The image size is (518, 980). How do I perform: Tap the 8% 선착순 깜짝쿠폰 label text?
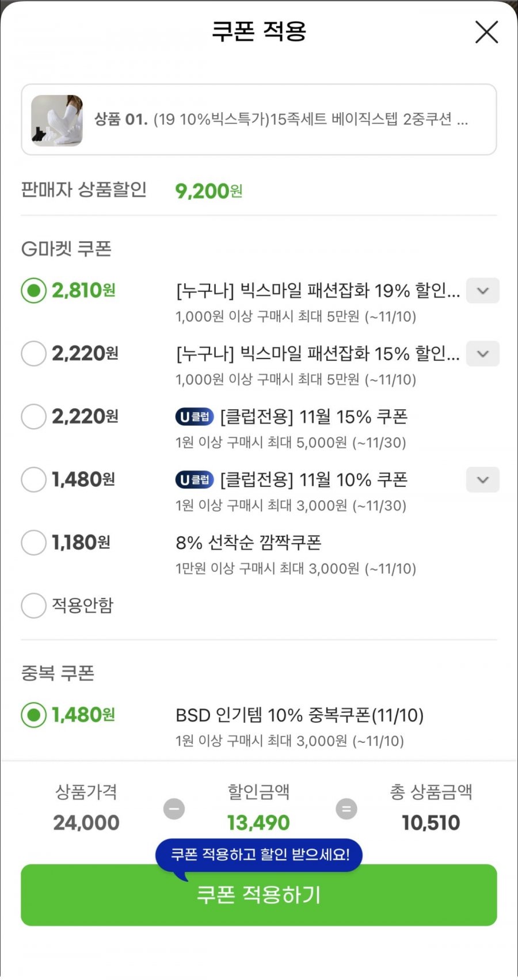pyautogui.click(x=248, y=543)
